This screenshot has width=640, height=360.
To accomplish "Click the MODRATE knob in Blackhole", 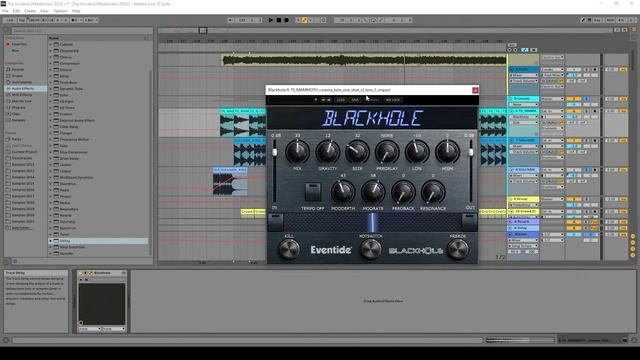I will click(373, 192).
